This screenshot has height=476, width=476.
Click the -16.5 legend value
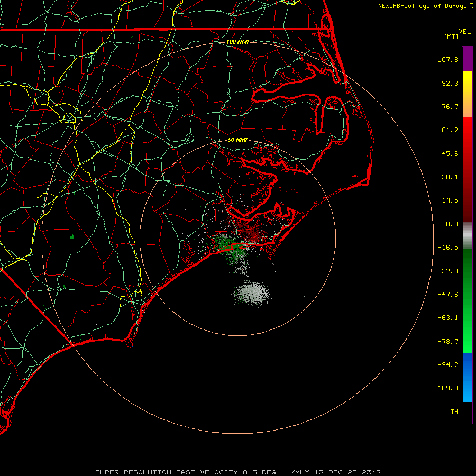pyautogui.click(x=448, y=248)
